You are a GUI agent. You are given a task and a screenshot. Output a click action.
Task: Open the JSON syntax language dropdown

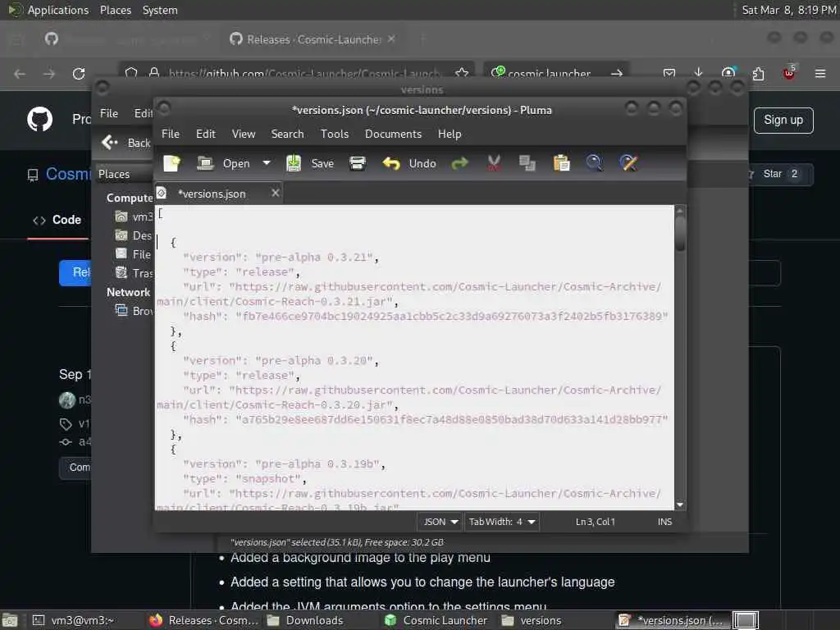click(x=440, y=522)
